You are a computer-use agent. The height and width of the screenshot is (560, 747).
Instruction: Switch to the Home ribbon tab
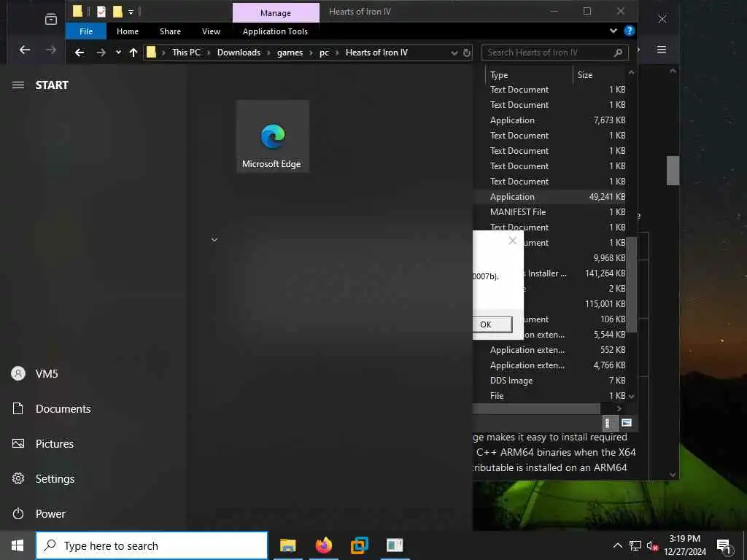pos(128,31)
